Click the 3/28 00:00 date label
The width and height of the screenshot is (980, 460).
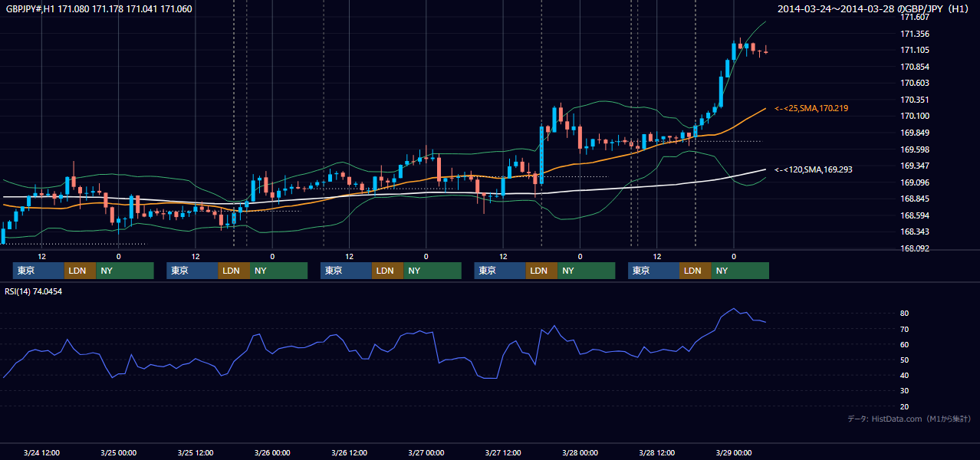click(580, 453)
